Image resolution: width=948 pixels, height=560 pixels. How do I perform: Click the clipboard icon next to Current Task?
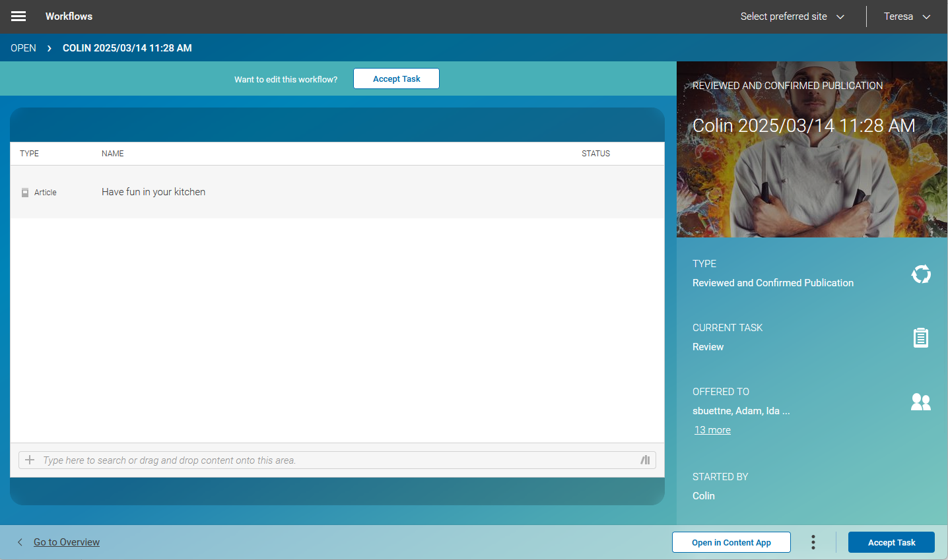coord(921,337)
